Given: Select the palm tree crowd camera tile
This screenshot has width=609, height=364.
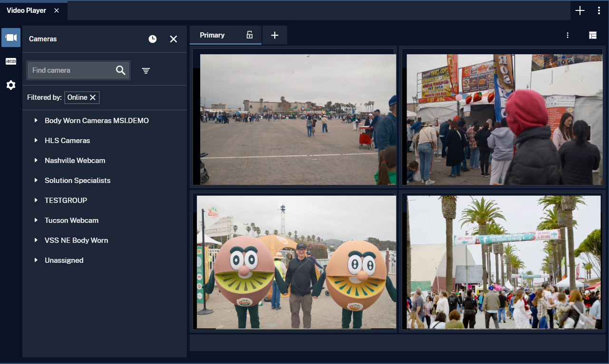Looking at the screenshot, I should pos(504,262).
